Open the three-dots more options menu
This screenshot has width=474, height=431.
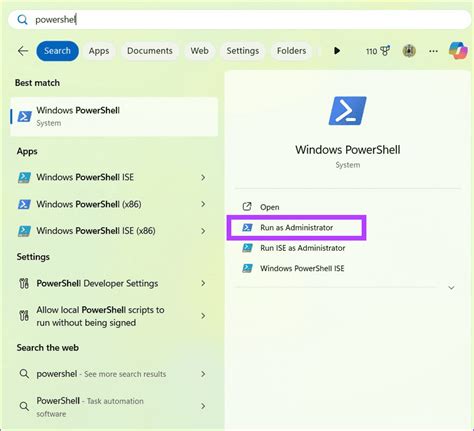(433, 51)
